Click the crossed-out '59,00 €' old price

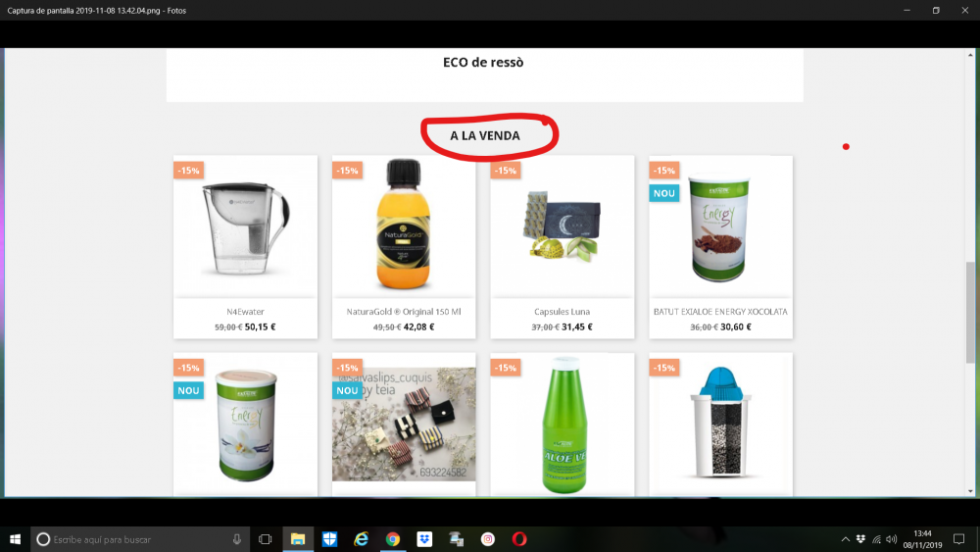click(x=228, y=326)
